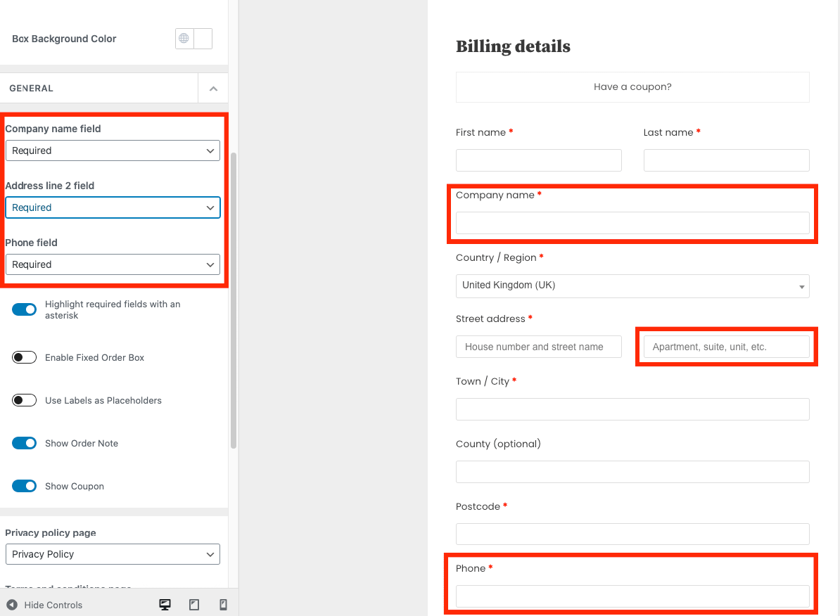Switch to mobile preview icon
The image size is (840, 616).
[x=224, y=605]
